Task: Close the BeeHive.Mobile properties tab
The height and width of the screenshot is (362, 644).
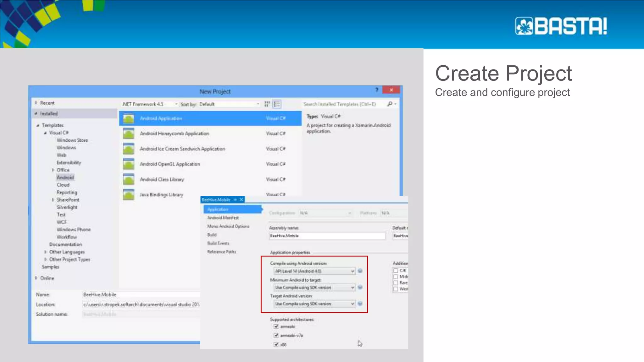Action: click(x=241, y=200)
